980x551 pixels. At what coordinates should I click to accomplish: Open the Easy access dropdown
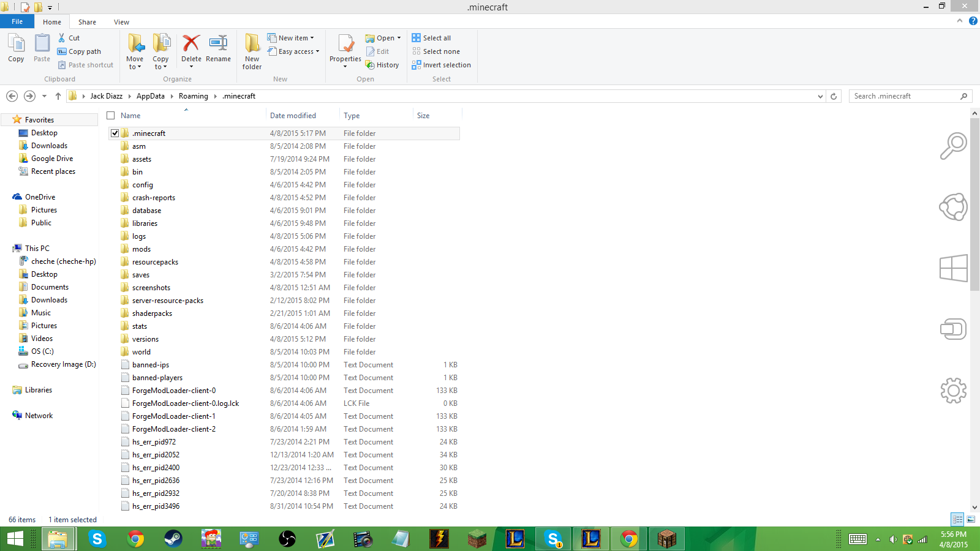293,51
